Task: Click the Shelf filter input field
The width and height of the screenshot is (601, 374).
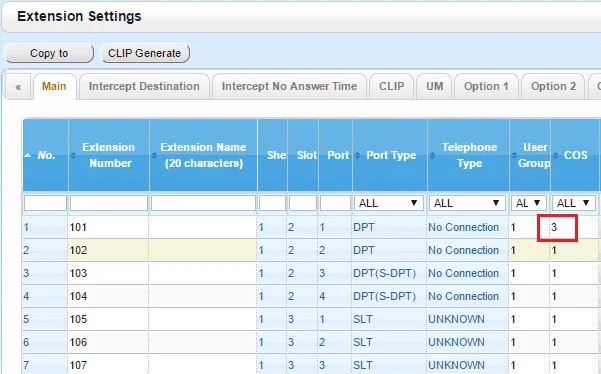Action: point(273,203)
